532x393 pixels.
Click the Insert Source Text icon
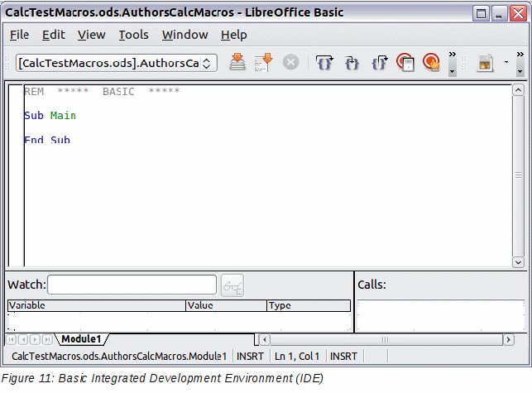tap(485, 63)
